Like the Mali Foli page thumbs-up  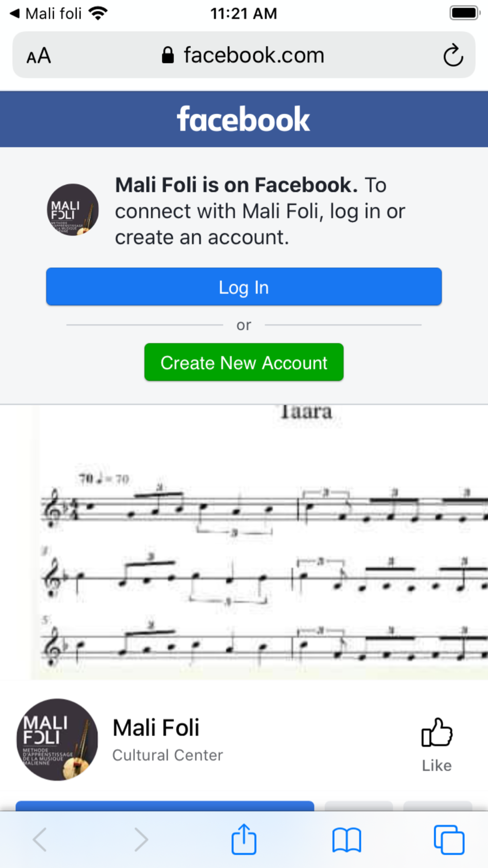[437, 744]
